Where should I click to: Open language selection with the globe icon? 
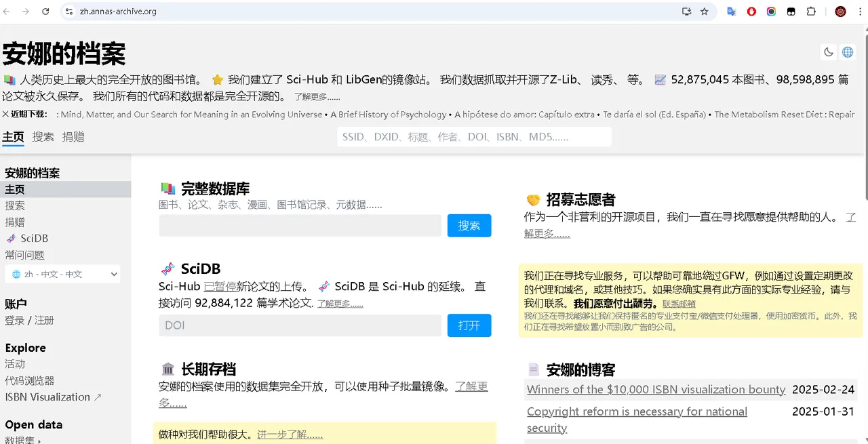(x=848, y=52)
